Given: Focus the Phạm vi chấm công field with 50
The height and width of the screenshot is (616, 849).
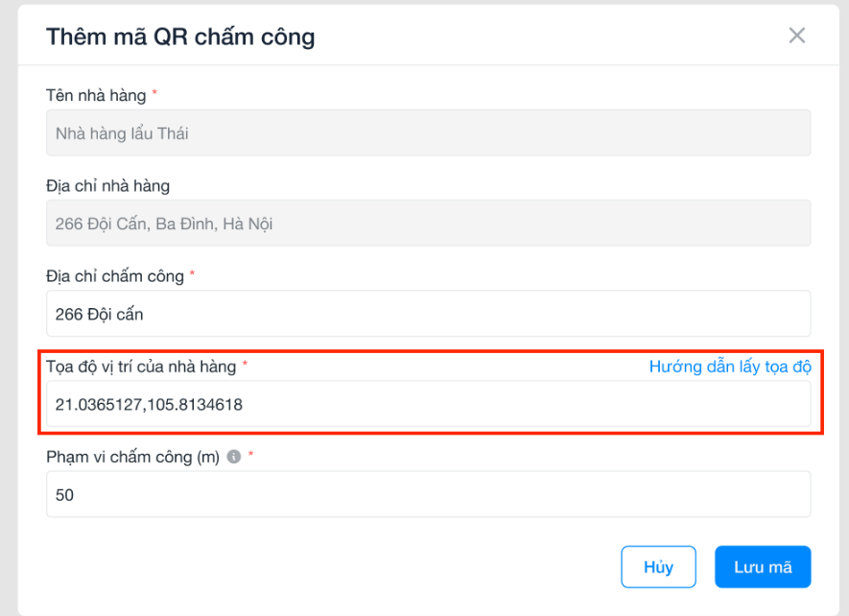Looking at the screenshot, I should tap(428, 494).
